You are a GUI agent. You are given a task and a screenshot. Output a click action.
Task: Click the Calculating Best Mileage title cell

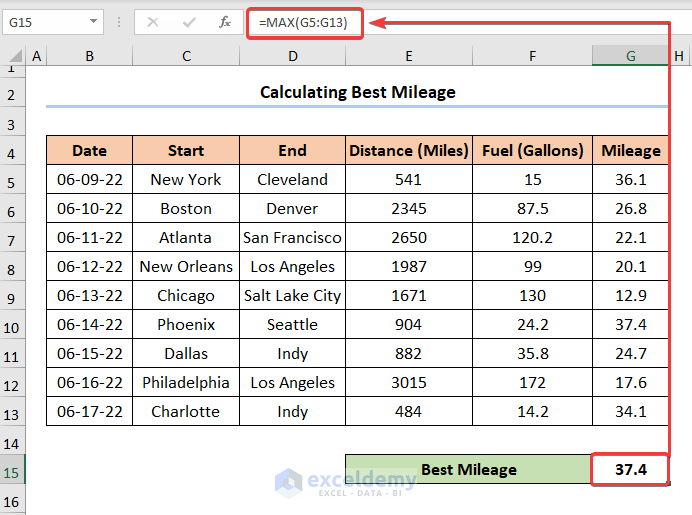pos(357,92)
